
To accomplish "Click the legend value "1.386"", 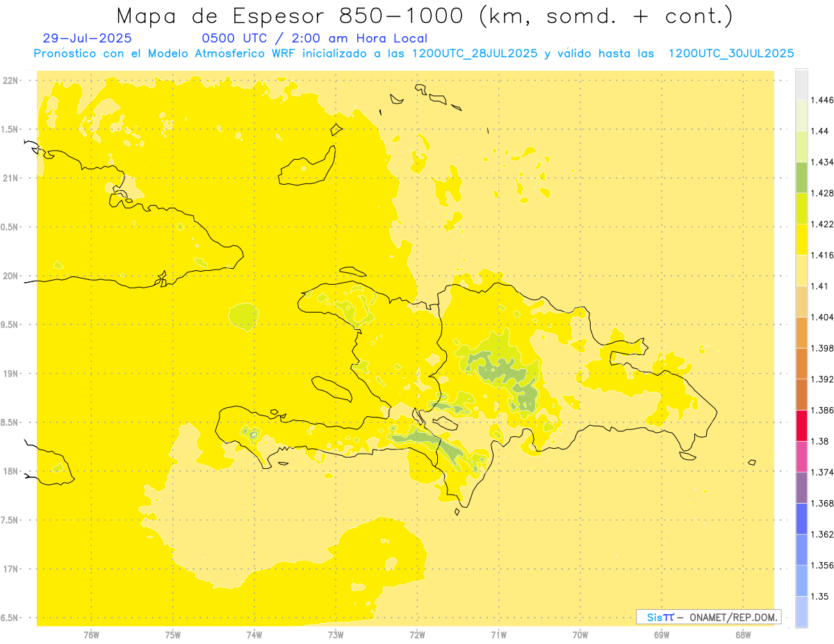I will (x=822, y=410).
